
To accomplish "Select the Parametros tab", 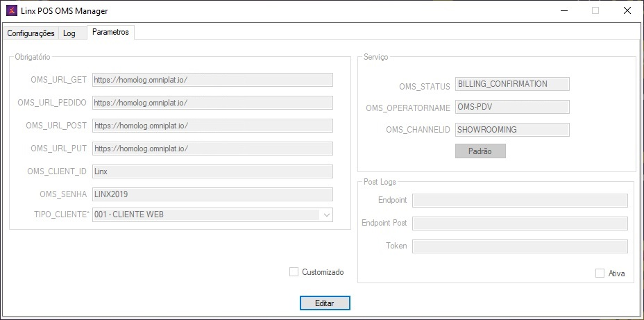I will 110,32.
